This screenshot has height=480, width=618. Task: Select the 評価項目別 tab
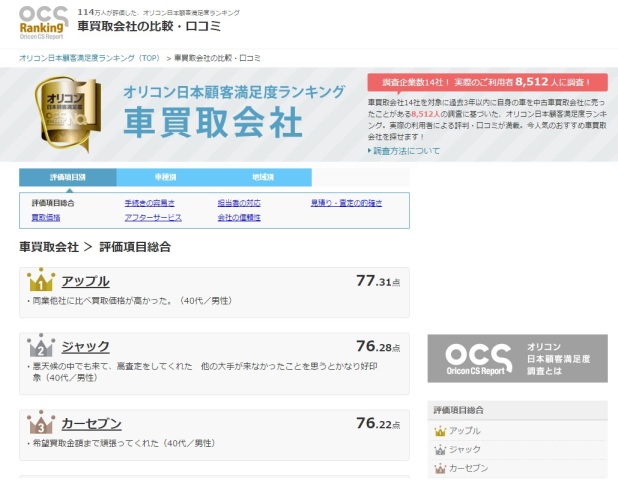pos(67,177)
